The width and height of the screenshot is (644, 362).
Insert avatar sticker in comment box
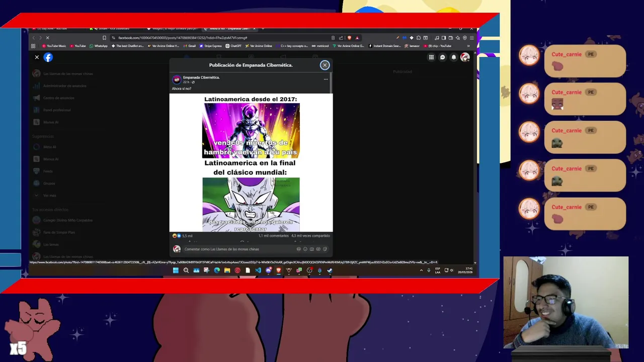298,249
